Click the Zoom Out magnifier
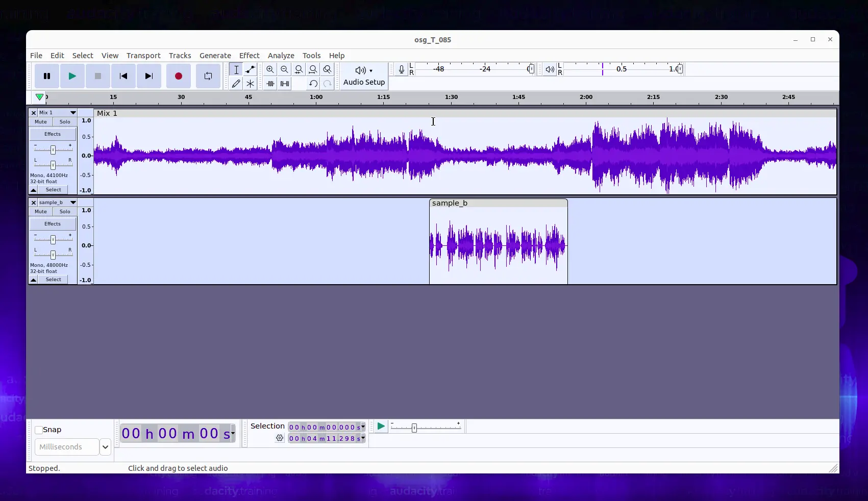 point(285,69)
